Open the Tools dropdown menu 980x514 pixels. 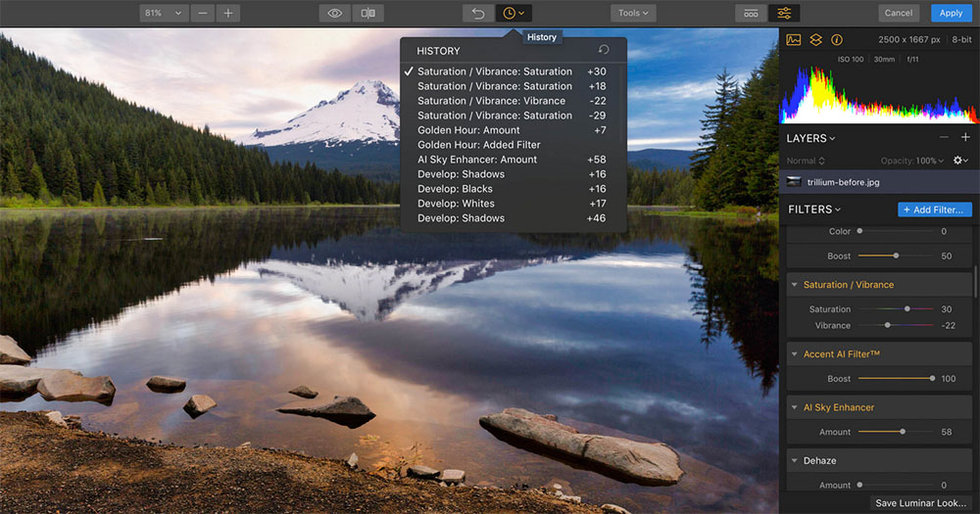633,13
